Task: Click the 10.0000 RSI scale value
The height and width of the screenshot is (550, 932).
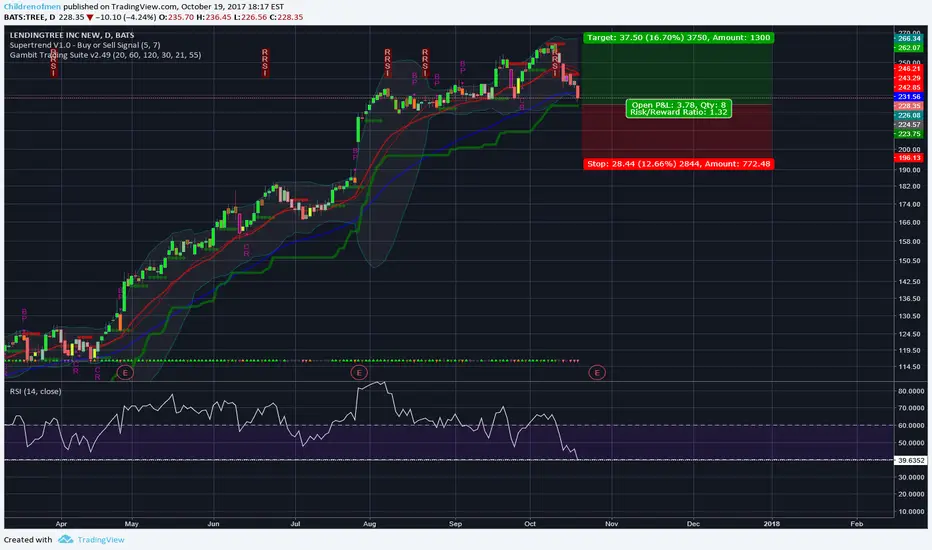Action: (x=911, y=512)
